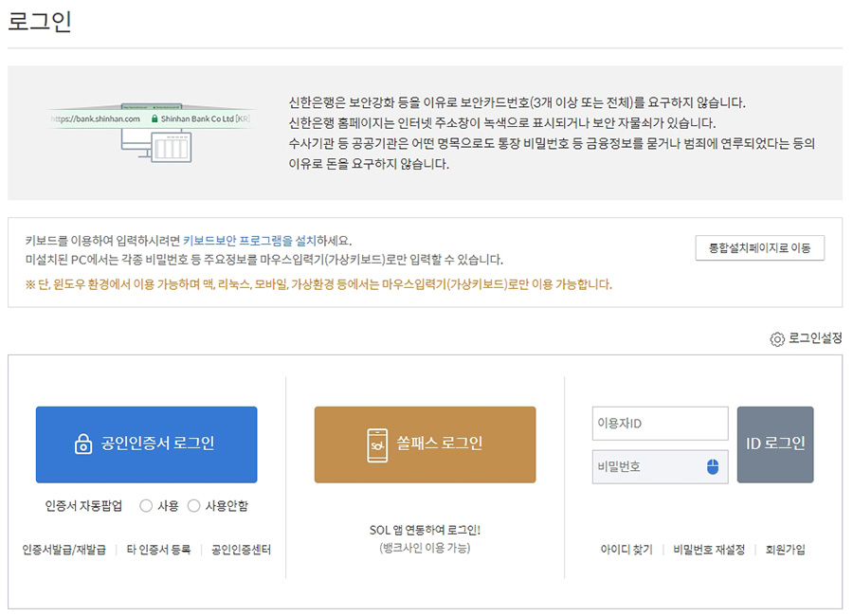This screenshot has height=616, width=853.
Task: Open the 아이디 찾기 link
Action: pos(626,550)
